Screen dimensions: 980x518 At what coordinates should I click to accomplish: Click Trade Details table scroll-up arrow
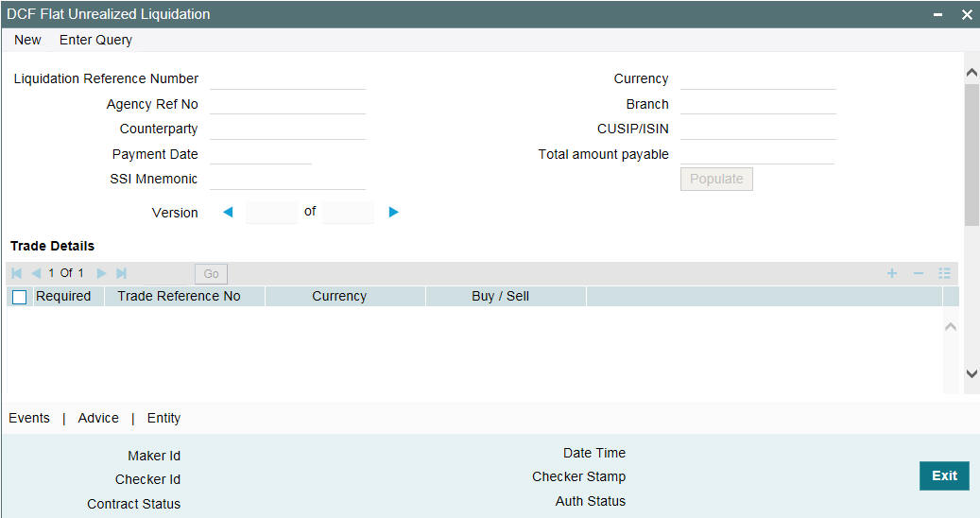(951, 326)
